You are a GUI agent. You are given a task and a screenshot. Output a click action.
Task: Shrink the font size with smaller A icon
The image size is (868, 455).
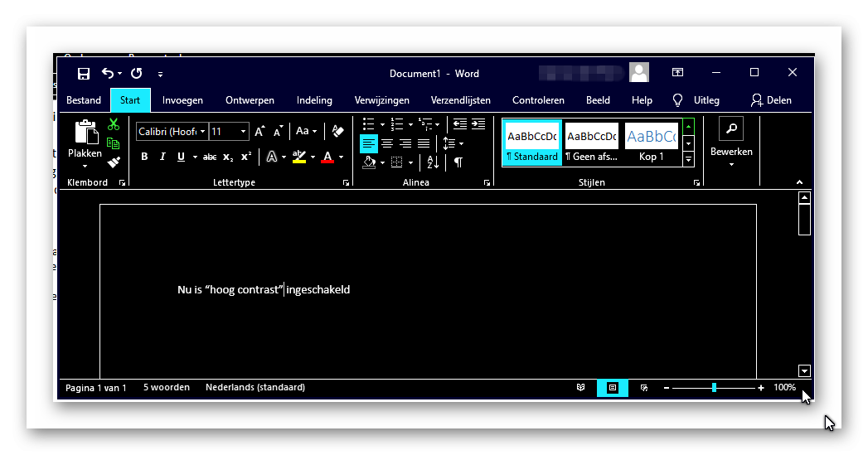pos(278,131)
